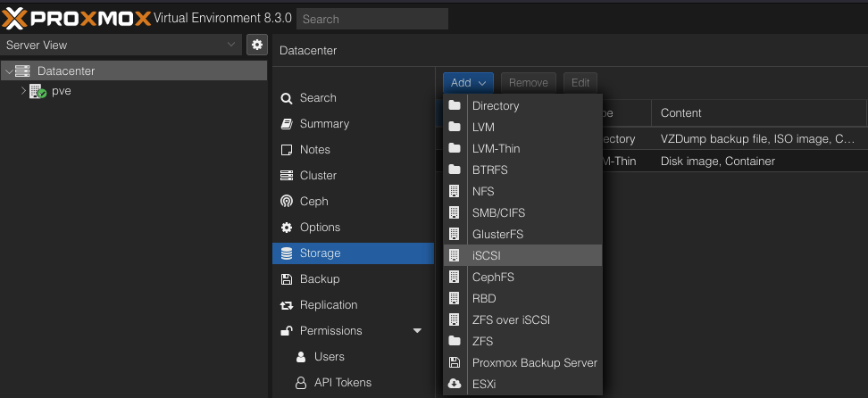Go to Replication section
This screenshot has width=868, height=398.
click(353, 305)
